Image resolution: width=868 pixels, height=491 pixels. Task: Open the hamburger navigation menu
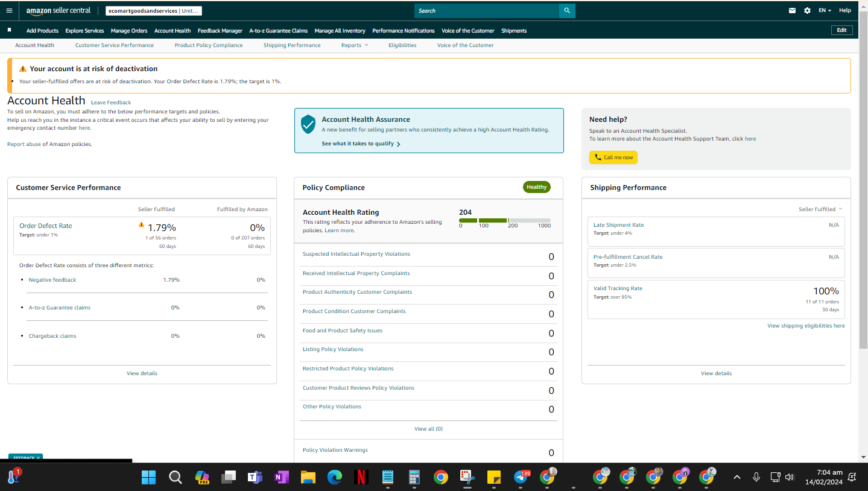coord(9,10)
